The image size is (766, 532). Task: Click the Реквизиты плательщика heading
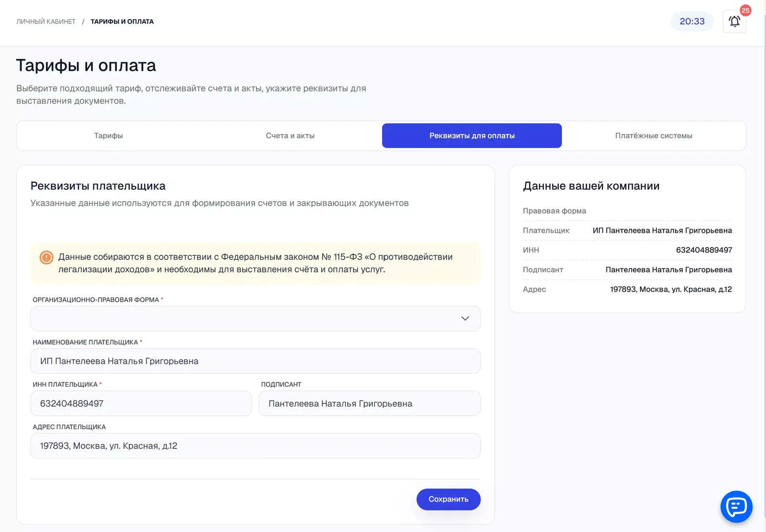(98, 186)
